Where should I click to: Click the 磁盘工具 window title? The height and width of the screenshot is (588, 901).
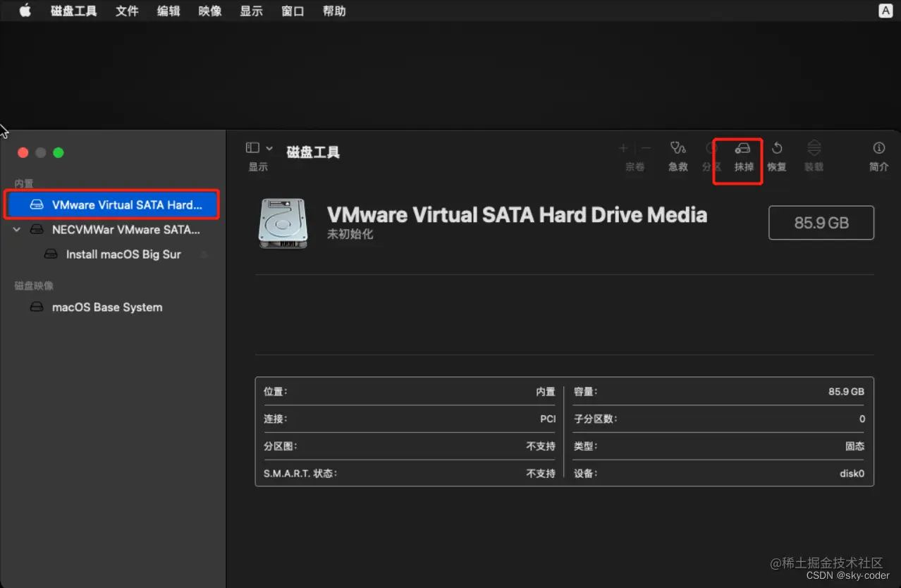[x=313, y=152]
